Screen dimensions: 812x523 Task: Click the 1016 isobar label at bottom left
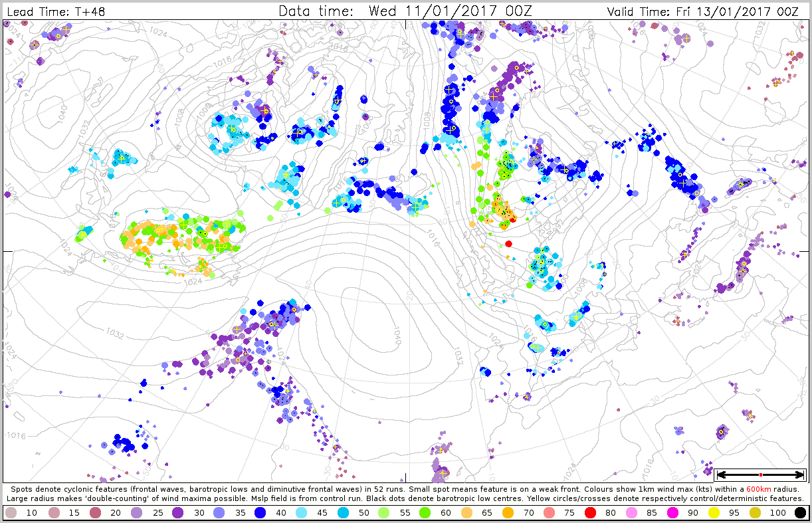[16, 435]
